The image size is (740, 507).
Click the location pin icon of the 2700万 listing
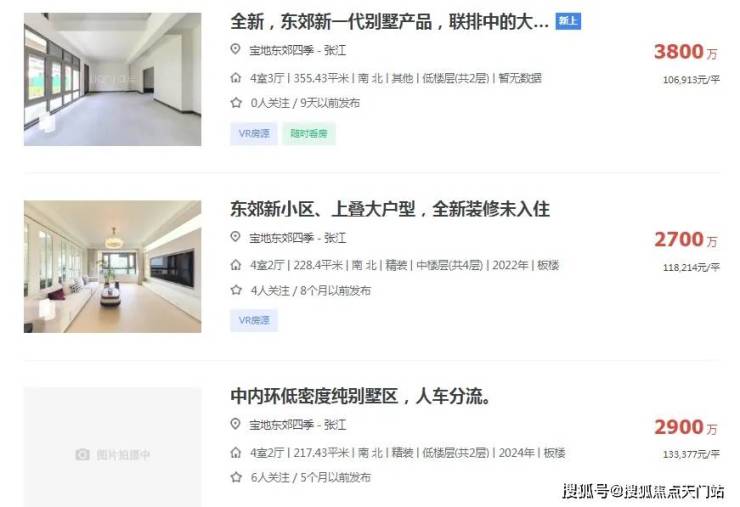[235, 237]
